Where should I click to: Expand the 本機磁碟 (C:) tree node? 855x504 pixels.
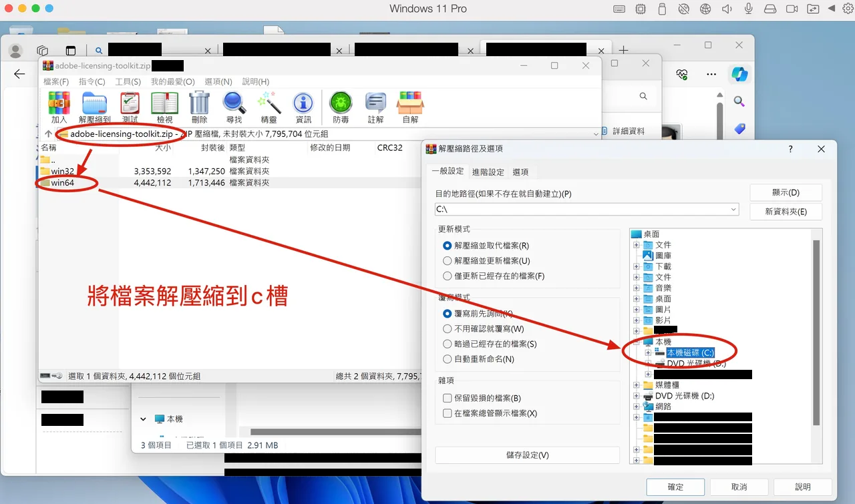647,352
